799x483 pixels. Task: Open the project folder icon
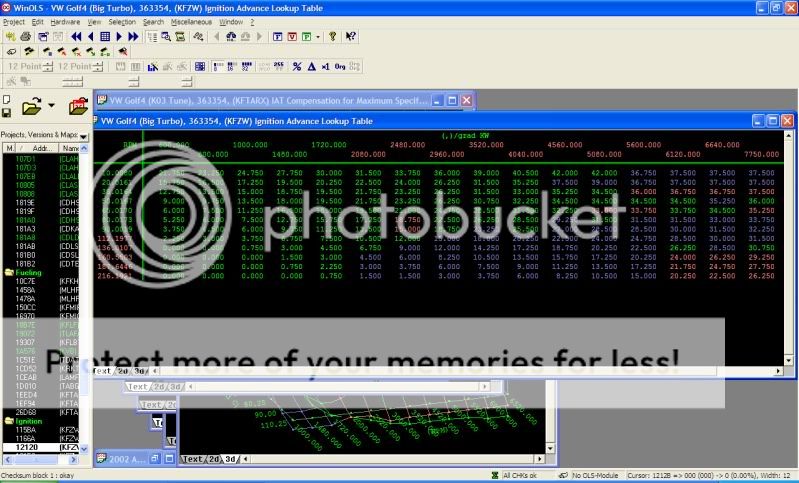pyautogui.click(x=32, y=105)
